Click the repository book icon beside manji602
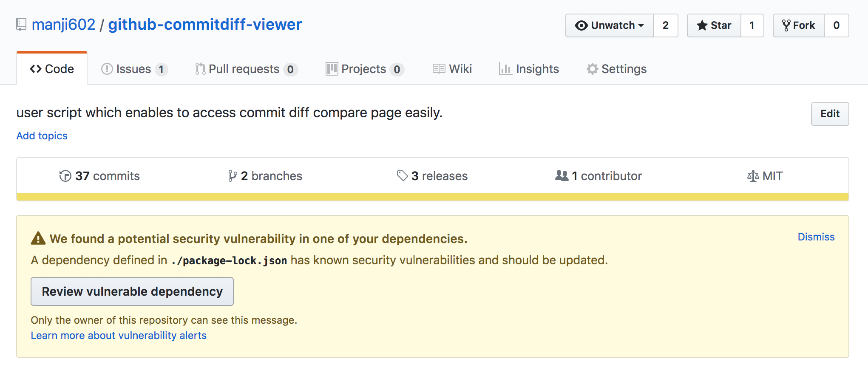 [x=21, y=25]
